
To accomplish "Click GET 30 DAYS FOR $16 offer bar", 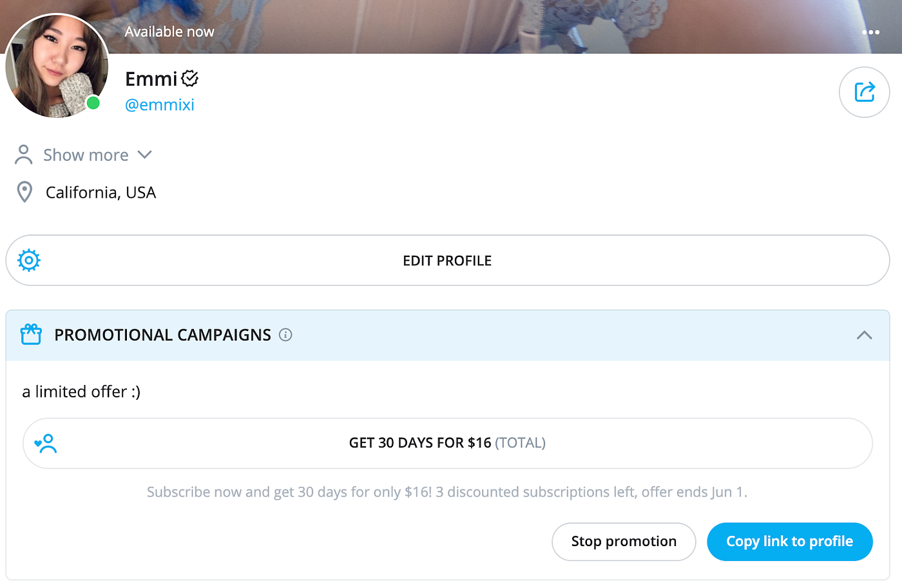I will click(447, 443).
